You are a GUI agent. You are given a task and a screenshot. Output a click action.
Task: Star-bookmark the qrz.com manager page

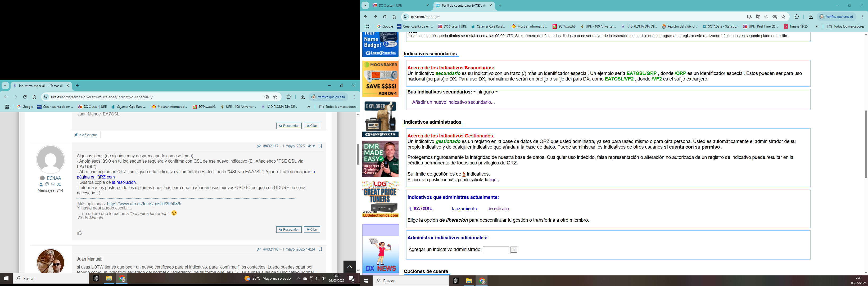pos(783,16)
